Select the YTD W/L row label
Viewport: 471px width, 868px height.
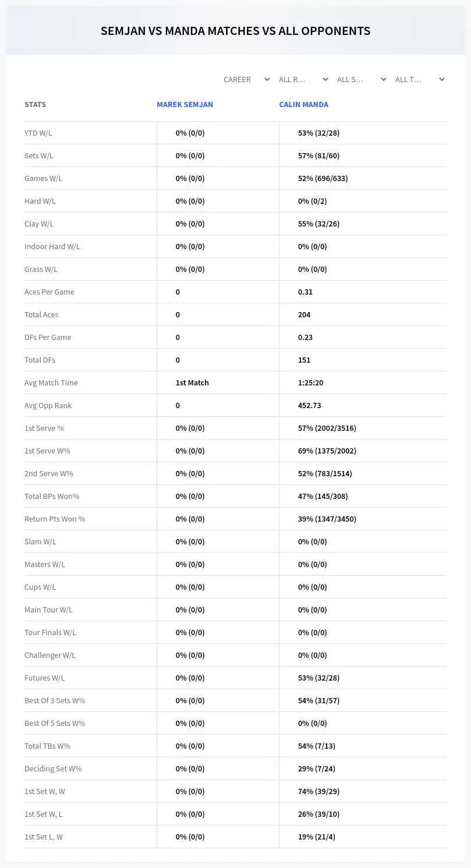[x=38, y=133]
